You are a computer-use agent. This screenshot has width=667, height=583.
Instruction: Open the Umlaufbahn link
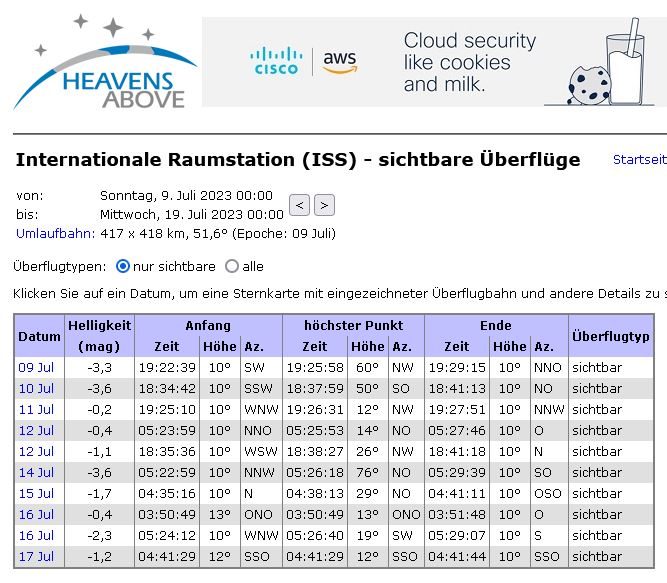(55, 233)
